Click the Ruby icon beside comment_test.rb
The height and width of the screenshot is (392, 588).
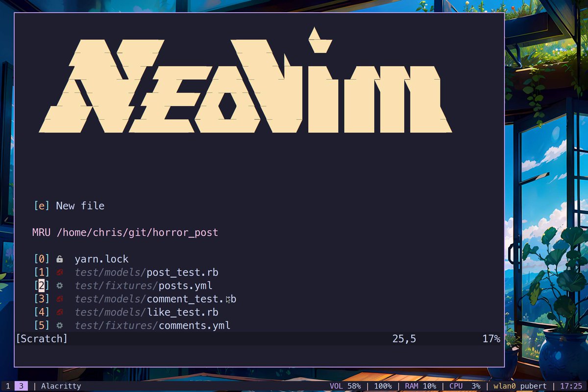click(59, 299)
